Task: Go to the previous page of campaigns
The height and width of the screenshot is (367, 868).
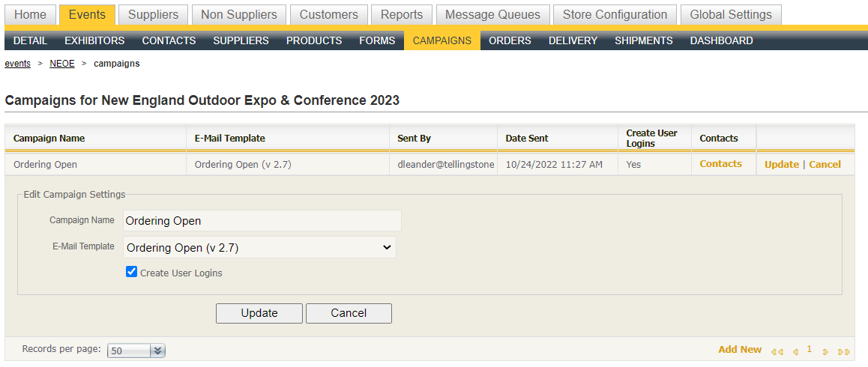Action: pyautogui.click(x=795, y=351)
